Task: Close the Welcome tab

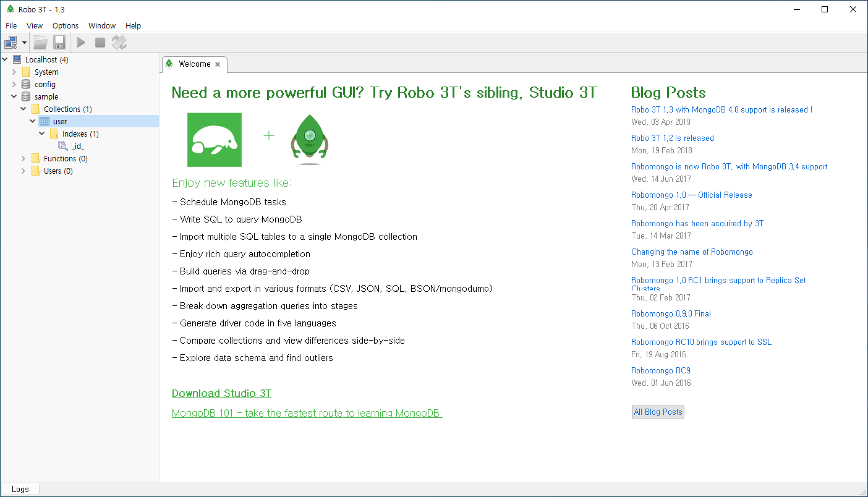Action: [x=218, y=64]
